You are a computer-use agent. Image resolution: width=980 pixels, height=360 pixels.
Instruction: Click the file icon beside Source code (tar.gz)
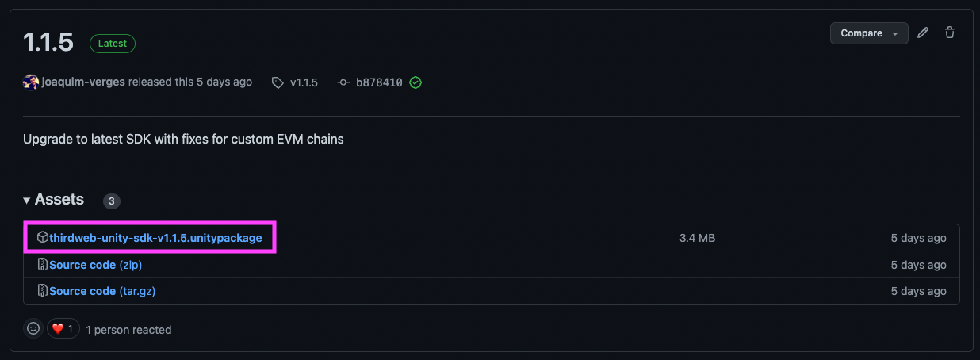(x=43, y=291)
